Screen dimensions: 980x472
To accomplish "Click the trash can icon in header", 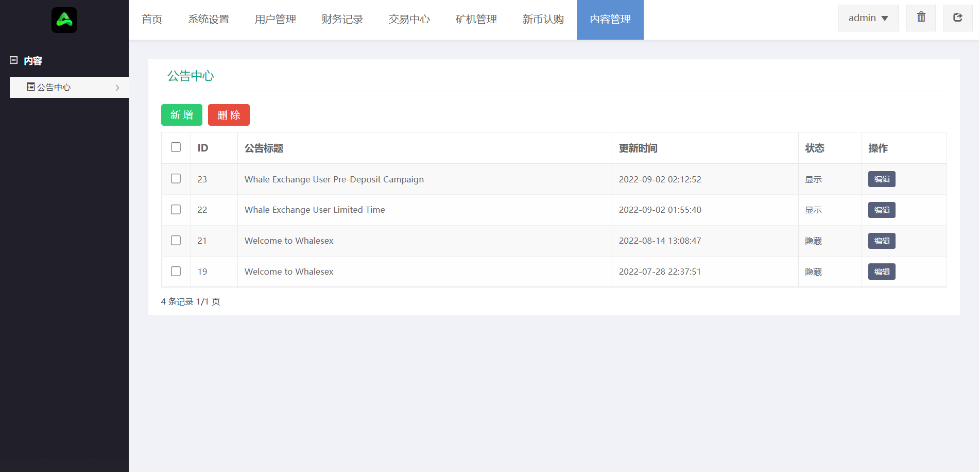I will tap(921, 18).
